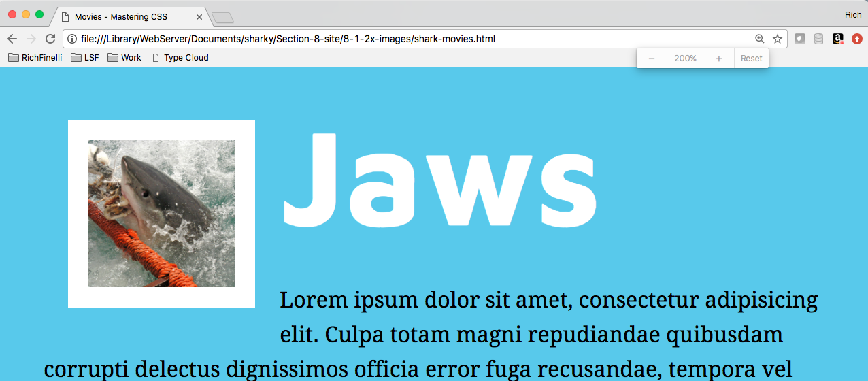Click the Rich profile name button
The height and width of the screenshot is (381, 868).
point(853,15)
